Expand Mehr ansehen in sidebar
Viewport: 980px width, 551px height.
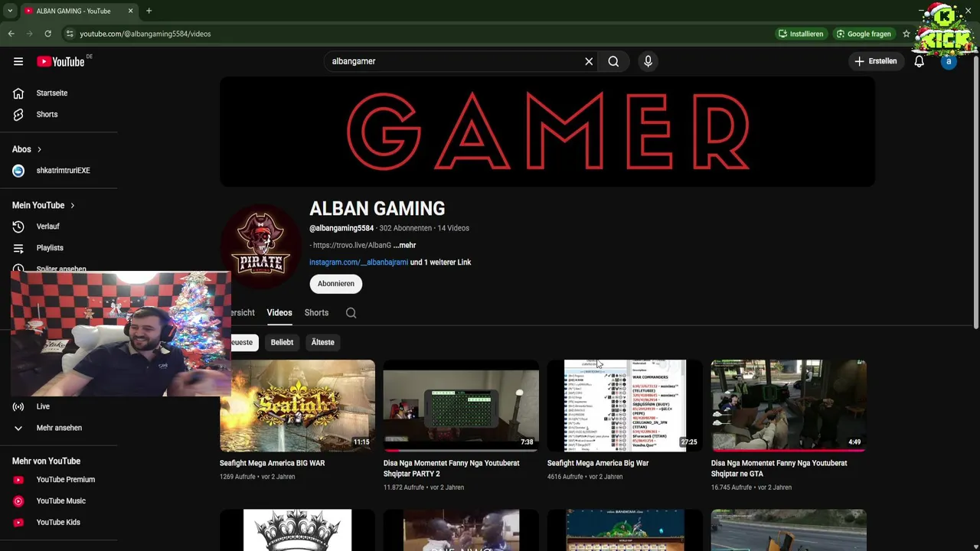pos(58,428)
